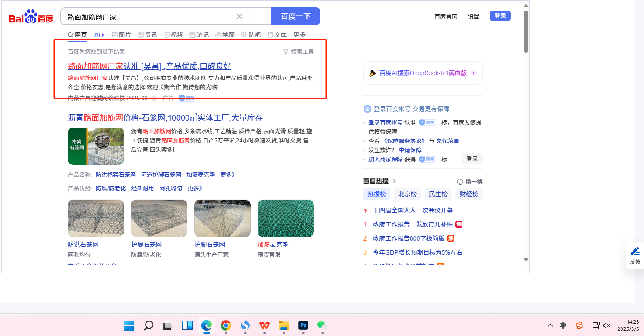The width and height of the screenshot is (644, 336).
Task: Click the 格宾石笼网 product thumbnail
Action: click(x=96, y=146)
